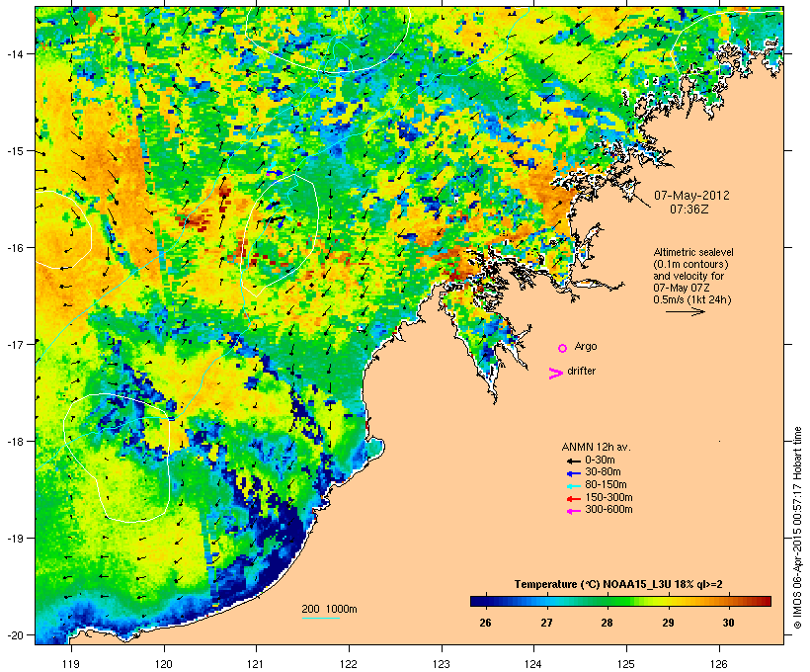This screenshot has height=672, width=810.
Task: Click the magenta drifter arrowhead symbol
Action: pos(556,374)
